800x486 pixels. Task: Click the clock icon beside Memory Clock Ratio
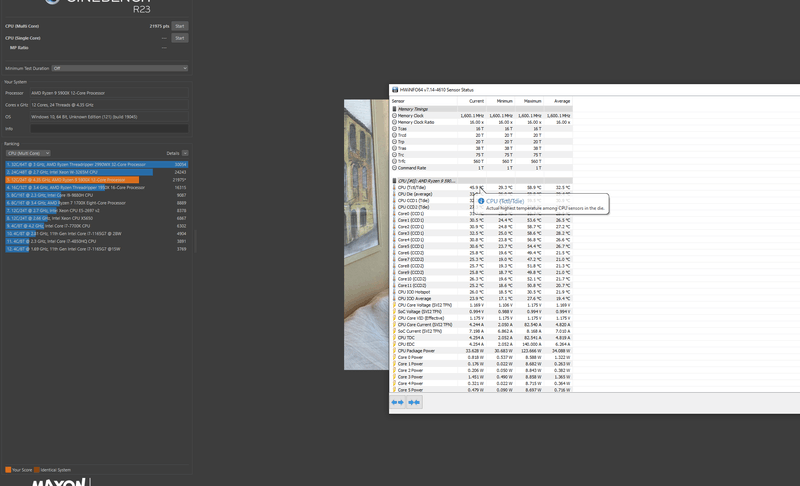point(394,122)
